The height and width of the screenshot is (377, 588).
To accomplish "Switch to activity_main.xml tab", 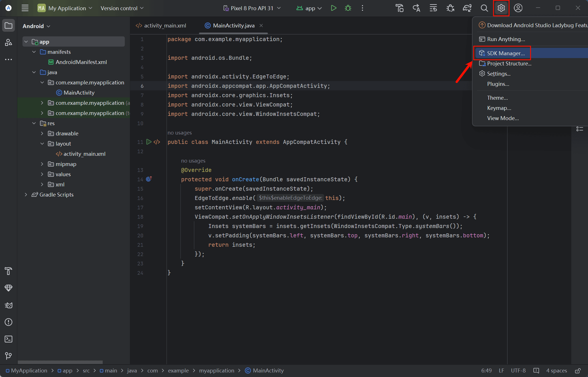I will tap(161, 25).
